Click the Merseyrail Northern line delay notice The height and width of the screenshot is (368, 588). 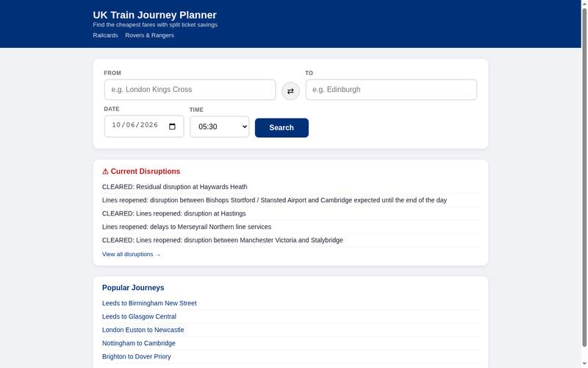[187, 227]
